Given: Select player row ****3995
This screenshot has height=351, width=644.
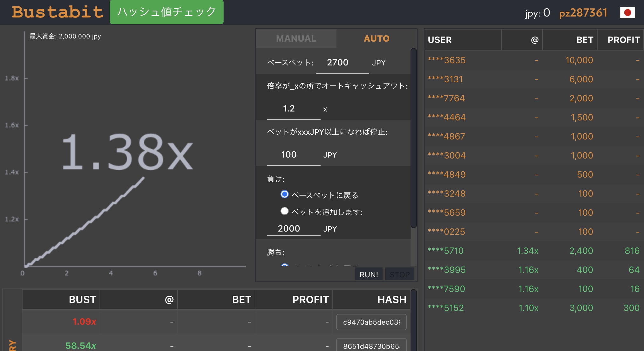Looking at the screenshot, I should 534,270.
